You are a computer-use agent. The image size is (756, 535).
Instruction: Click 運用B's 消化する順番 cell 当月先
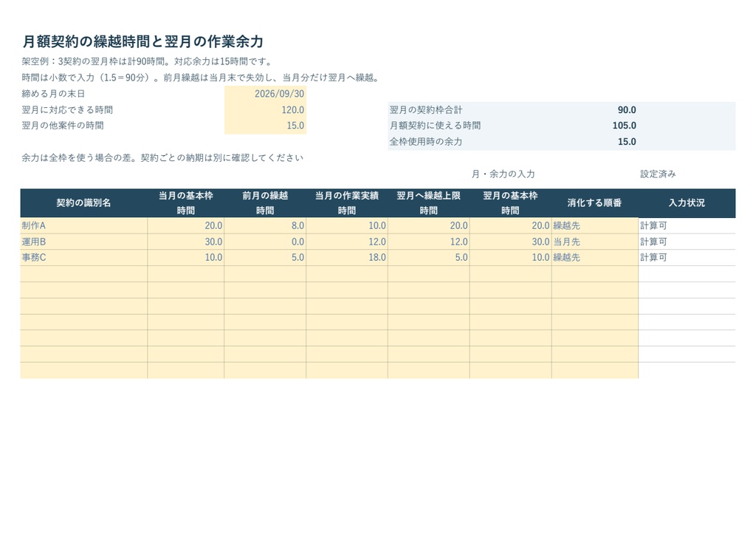click(x=595, y=242)
